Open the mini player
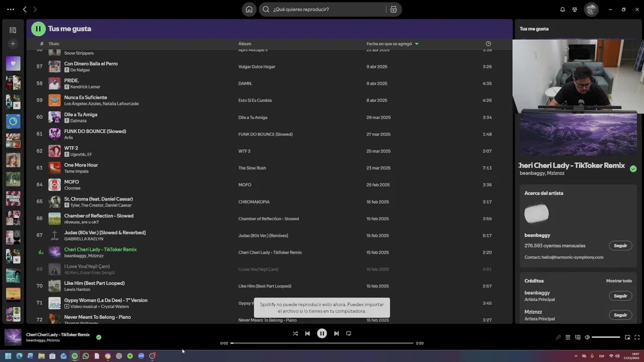 pos(627,337)
